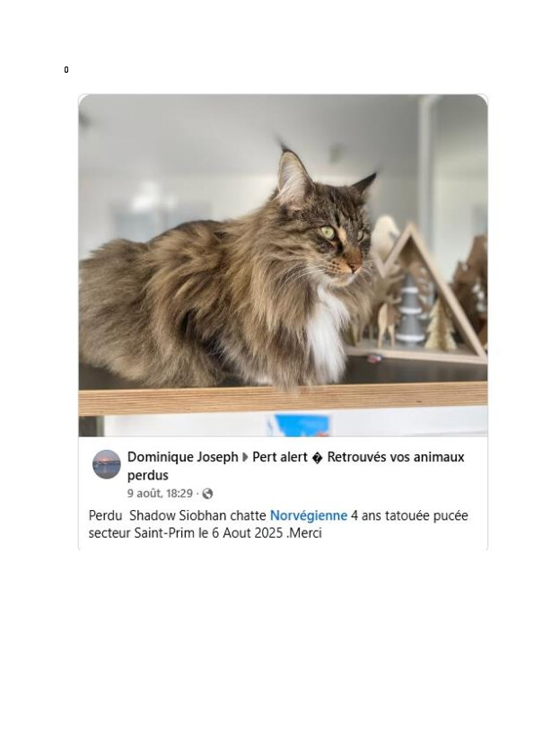Click the cat's green eye in photo

click(x=328, y=233)
